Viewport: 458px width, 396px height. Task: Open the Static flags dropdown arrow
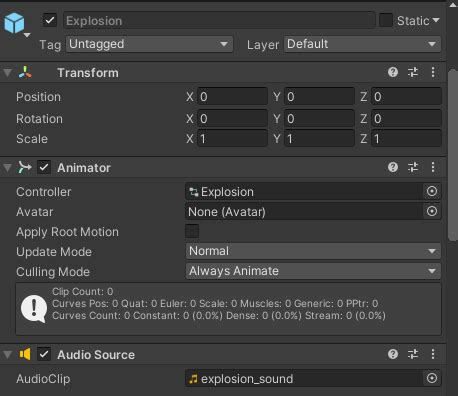click(x=436, y=20)
